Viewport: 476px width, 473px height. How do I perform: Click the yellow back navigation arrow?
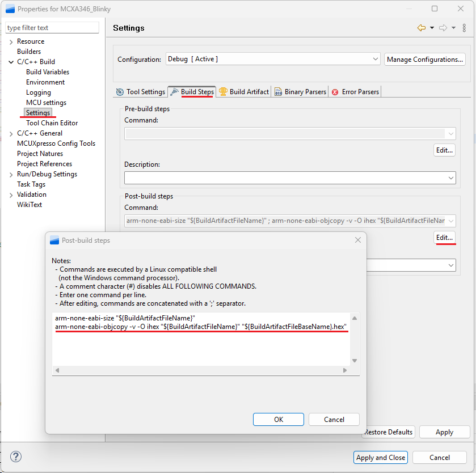[x=421, y=28]
